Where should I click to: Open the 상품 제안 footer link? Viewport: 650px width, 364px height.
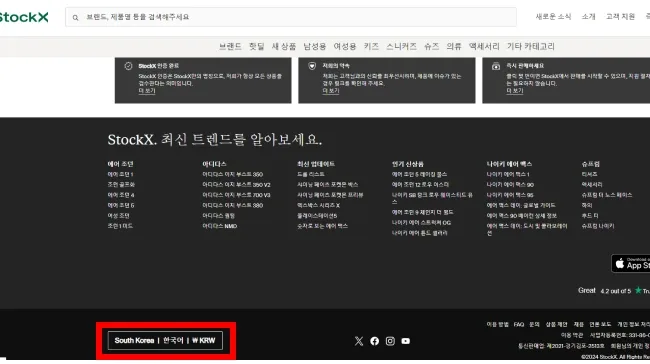[x=556, y=325]
